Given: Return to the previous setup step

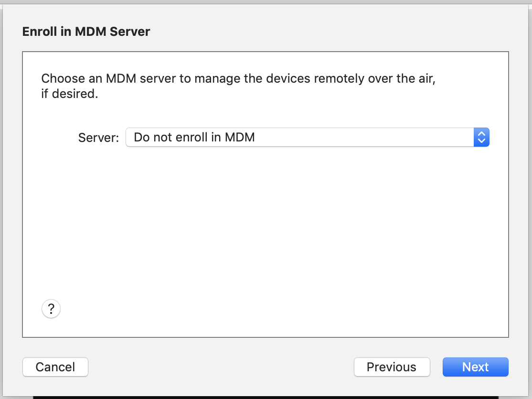Looking at the screenshot, I should point(392,367).
